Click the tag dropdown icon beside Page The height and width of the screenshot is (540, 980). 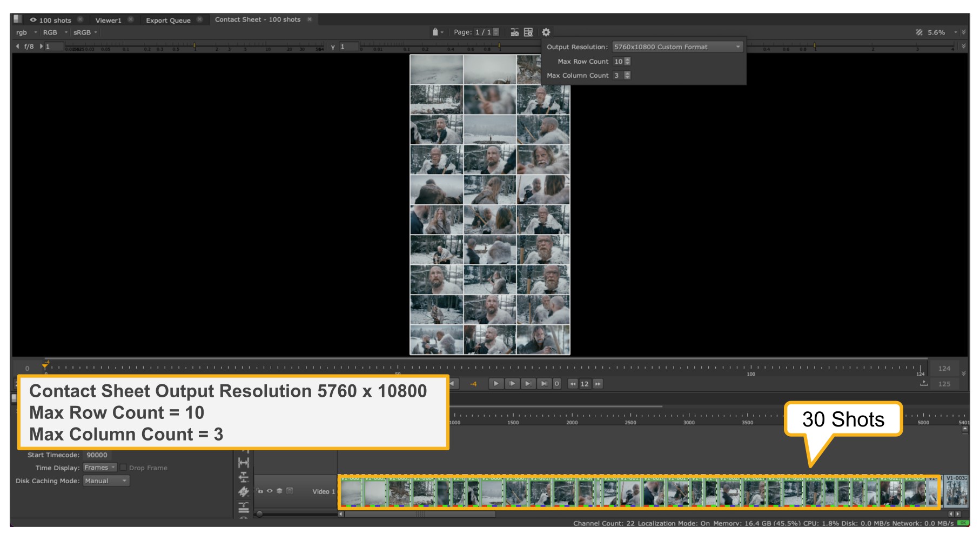coord(437,32)
